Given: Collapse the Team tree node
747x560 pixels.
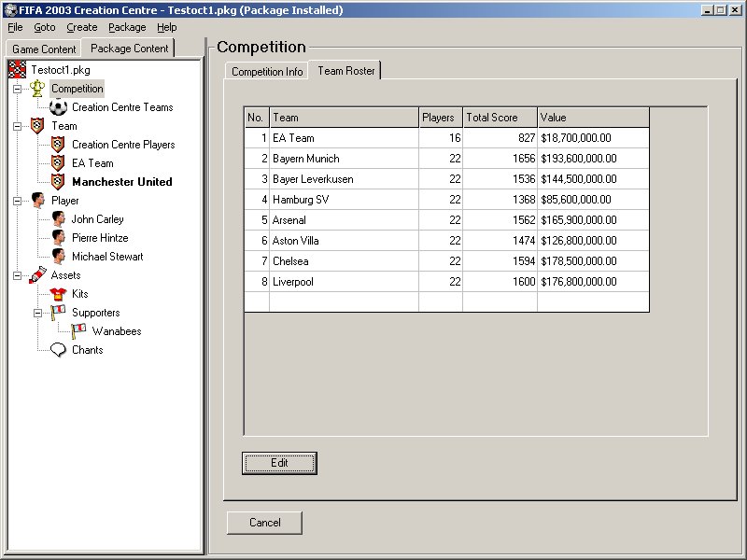Looking at the screenshot, I should [17, 126].
